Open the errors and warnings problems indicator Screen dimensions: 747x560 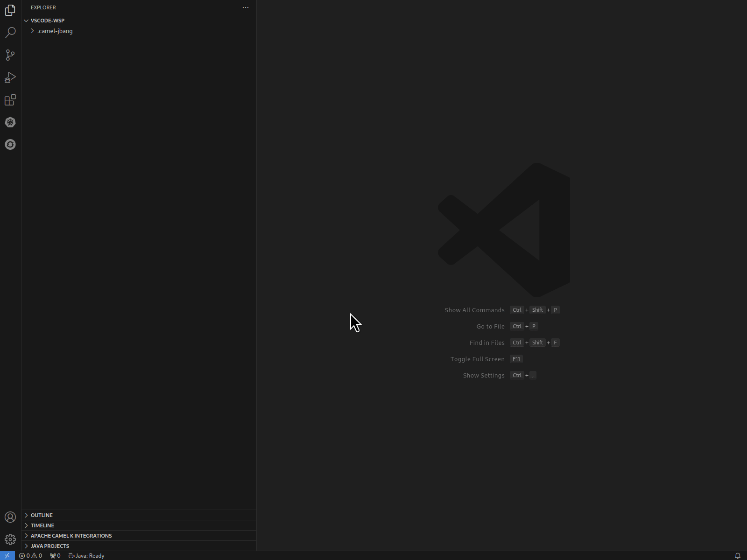31,556
